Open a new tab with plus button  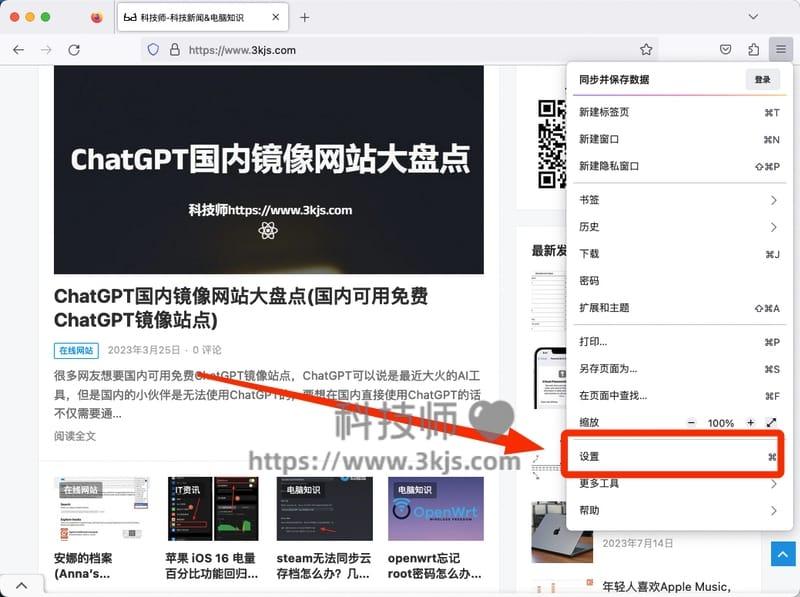coord(305,17)
